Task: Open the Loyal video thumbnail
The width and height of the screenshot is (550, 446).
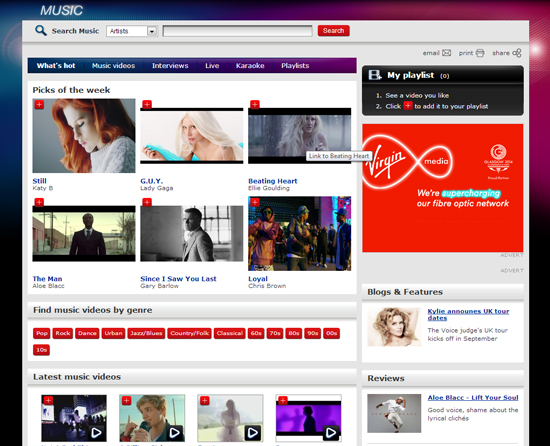Action: tap(299, 234)
